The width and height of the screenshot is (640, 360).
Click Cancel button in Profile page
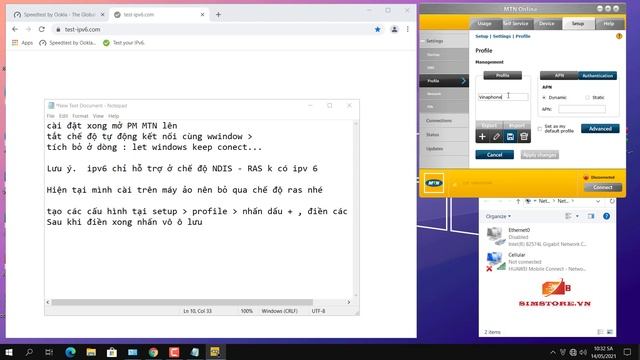coord(494,155)
